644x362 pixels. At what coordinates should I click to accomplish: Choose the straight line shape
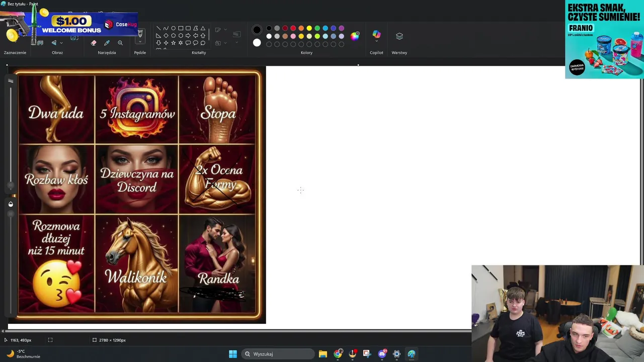tap(158, 28)
